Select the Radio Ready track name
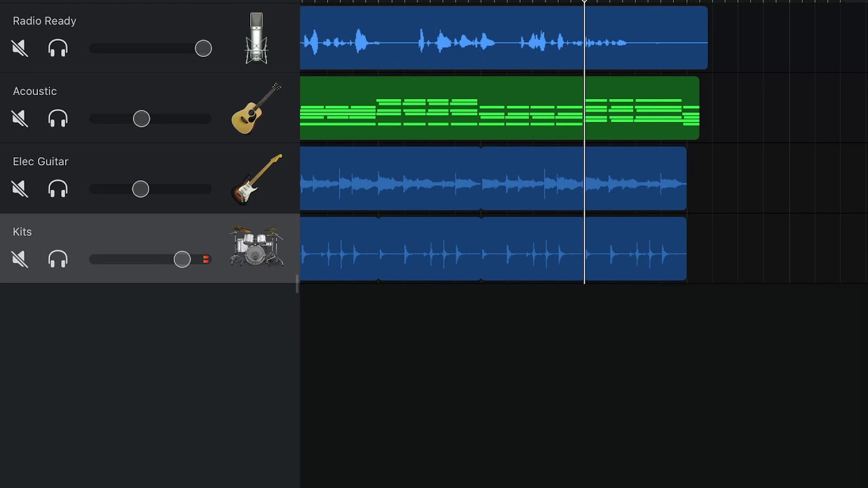 point(44,21)
